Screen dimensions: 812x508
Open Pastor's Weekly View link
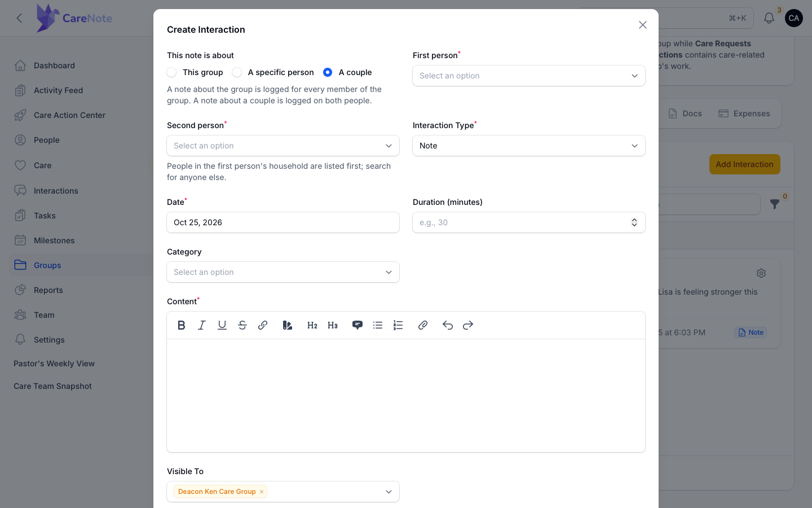[x=54, y=364]
